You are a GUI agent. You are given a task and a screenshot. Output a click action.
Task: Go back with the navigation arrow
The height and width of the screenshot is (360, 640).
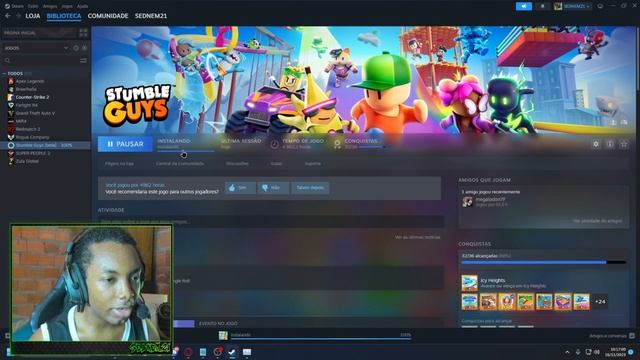(8, 16)
